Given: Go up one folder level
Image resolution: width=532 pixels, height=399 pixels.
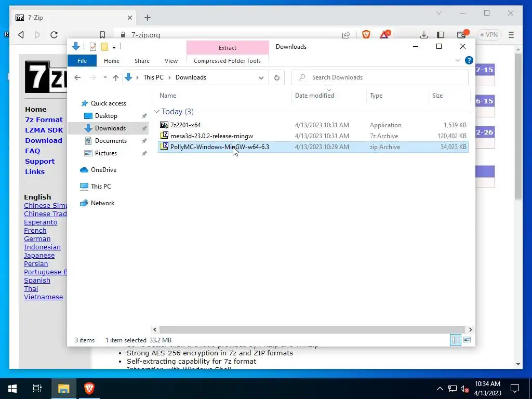Looking at the screenshot, I should [x=116, y=78].
